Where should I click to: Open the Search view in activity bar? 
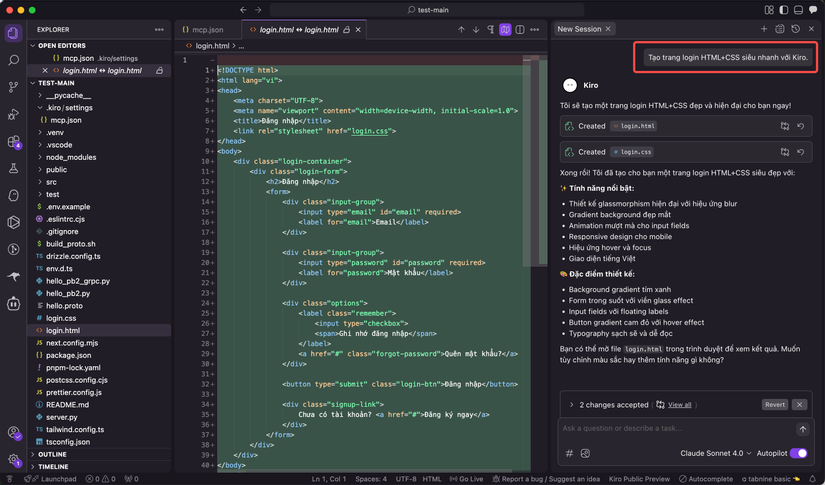point(13,60)
